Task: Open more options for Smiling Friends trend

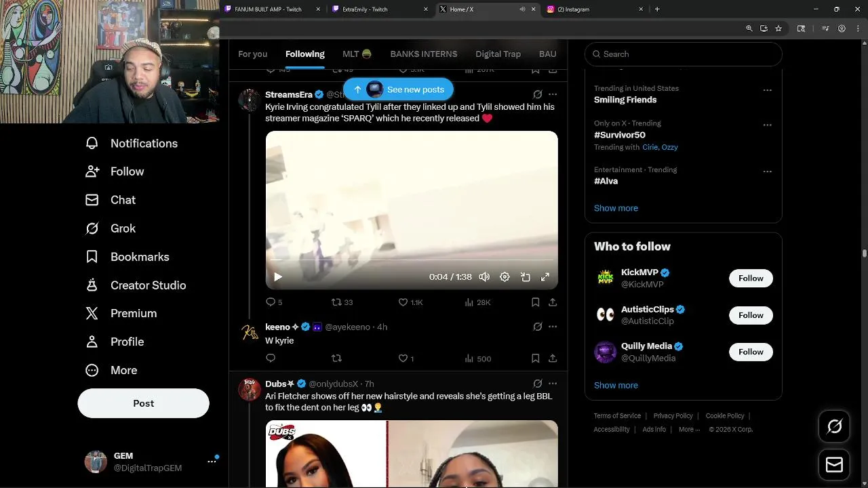Action: (x=767, y=90)
